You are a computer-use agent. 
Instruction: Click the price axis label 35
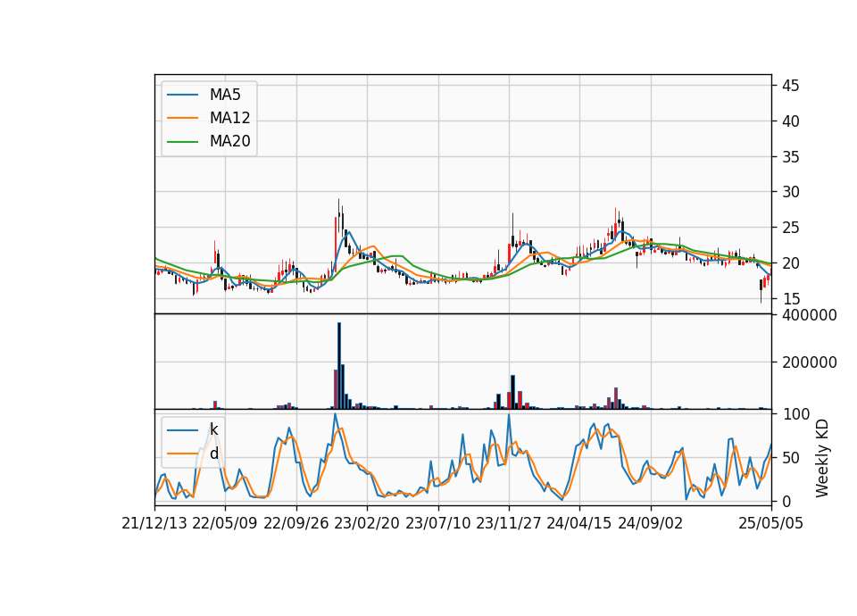[790, 157]
